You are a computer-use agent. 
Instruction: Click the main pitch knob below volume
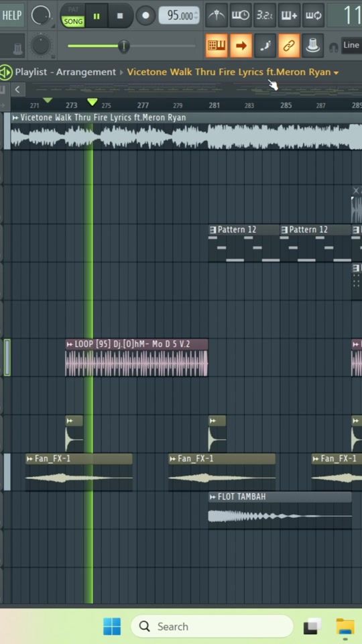tap(41, 45)
